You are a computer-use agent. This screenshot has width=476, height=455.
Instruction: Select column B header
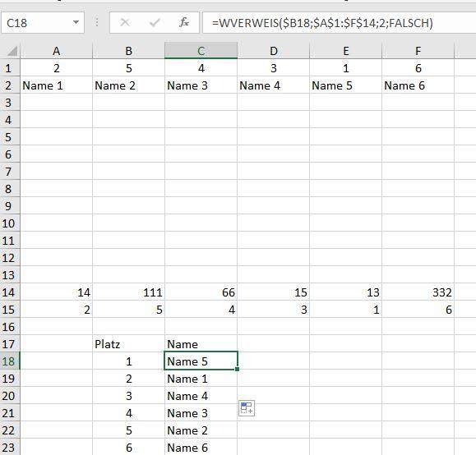[x=129, y=51]
